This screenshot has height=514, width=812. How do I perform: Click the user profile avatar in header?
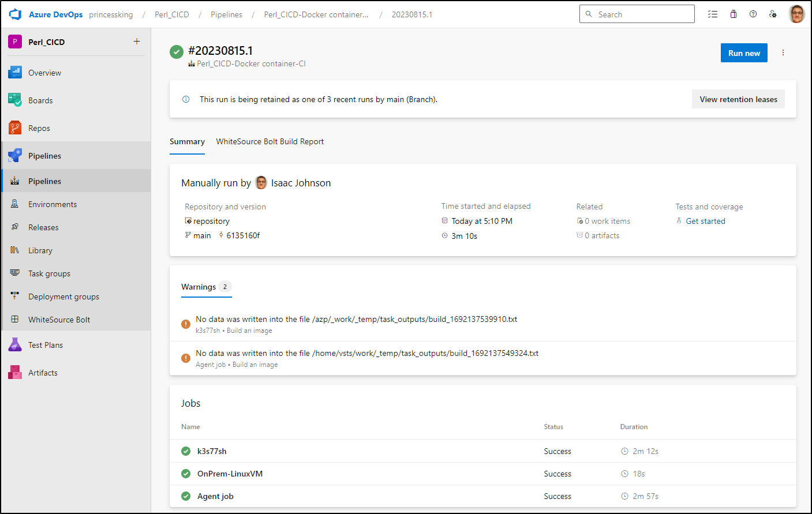point(797,14)
